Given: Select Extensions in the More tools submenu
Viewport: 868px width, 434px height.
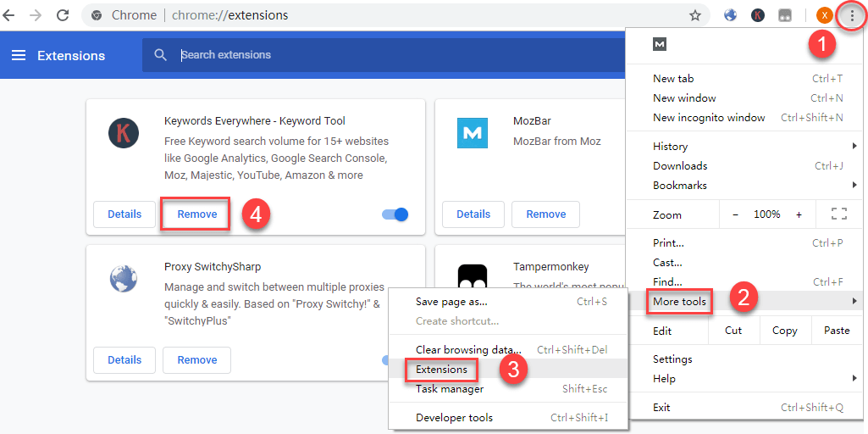Looking at the screenshot, I should (508, 369).
